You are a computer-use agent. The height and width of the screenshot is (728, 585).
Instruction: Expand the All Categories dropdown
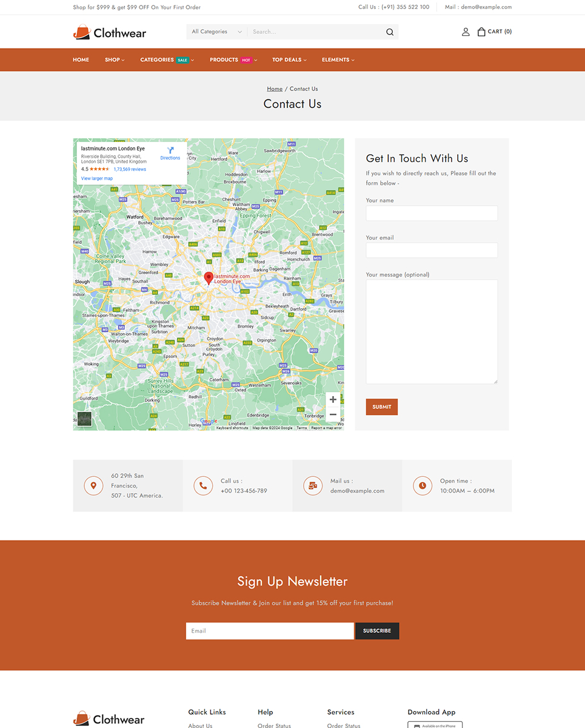(x=216, y=32)
